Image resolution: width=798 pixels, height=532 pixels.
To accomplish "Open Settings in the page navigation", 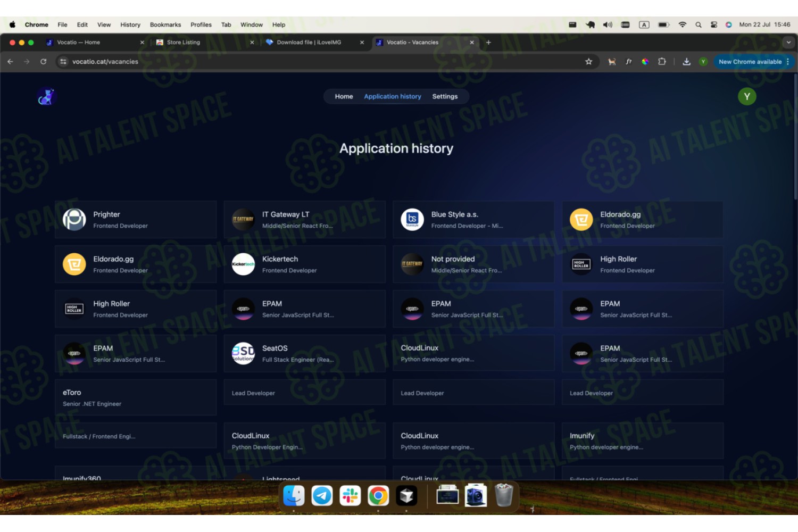I will [445, 96].
